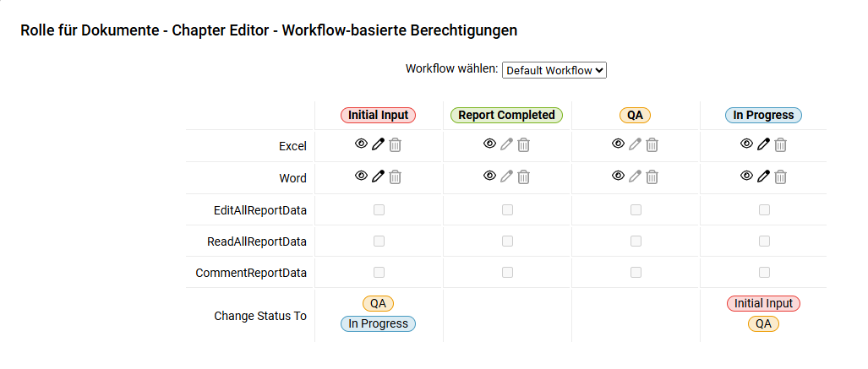This screenshot has height=369, width=868.
Task: Toggle Excel eye visibility under Initial Input
Action: pyautogui.click(x=361, y=144)
